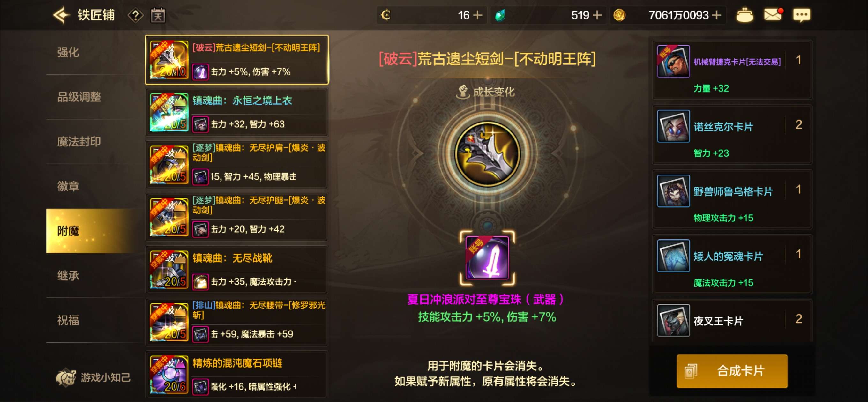Click the back arrow beside 铁匠铺
This screenshot has width=868, height=402.
pyautogui.click(x=61, y=15)
